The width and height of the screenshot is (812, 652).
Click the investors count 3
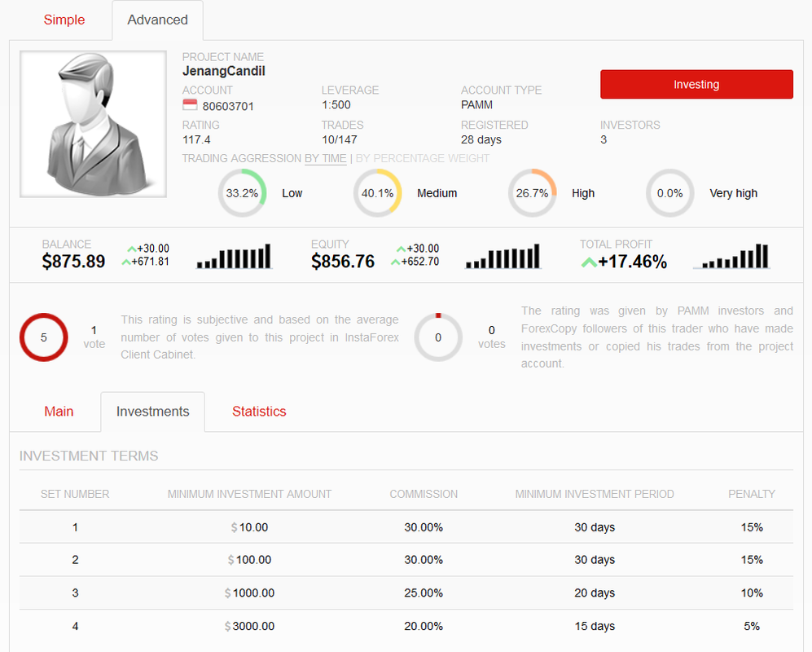604,139
